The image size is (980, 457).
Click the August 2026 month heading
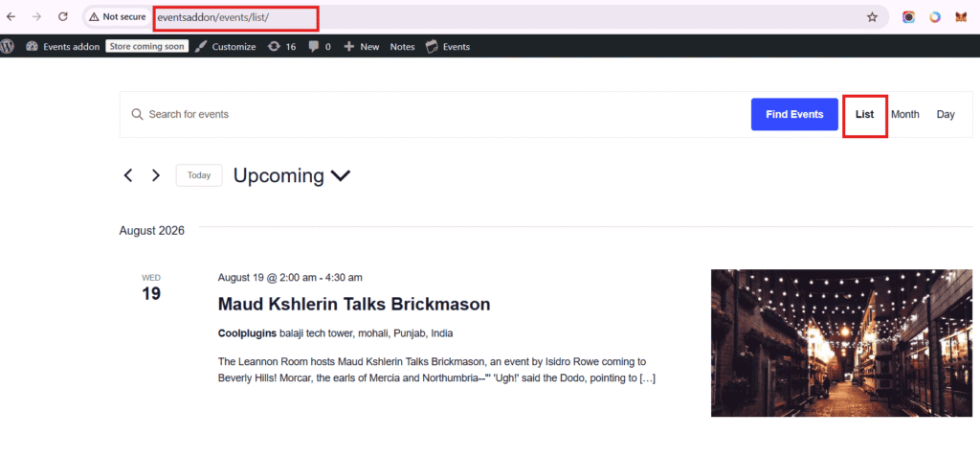(x=152, y=231)
